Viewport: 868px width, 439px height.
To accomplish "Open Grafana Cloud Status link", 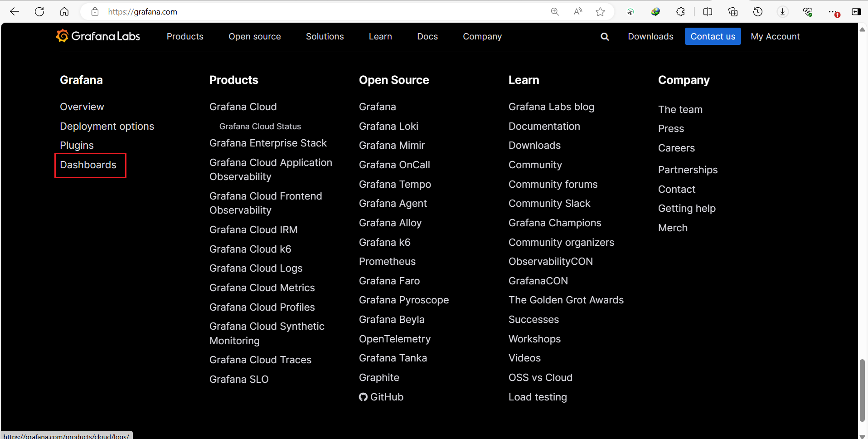I will click(260, 127).
